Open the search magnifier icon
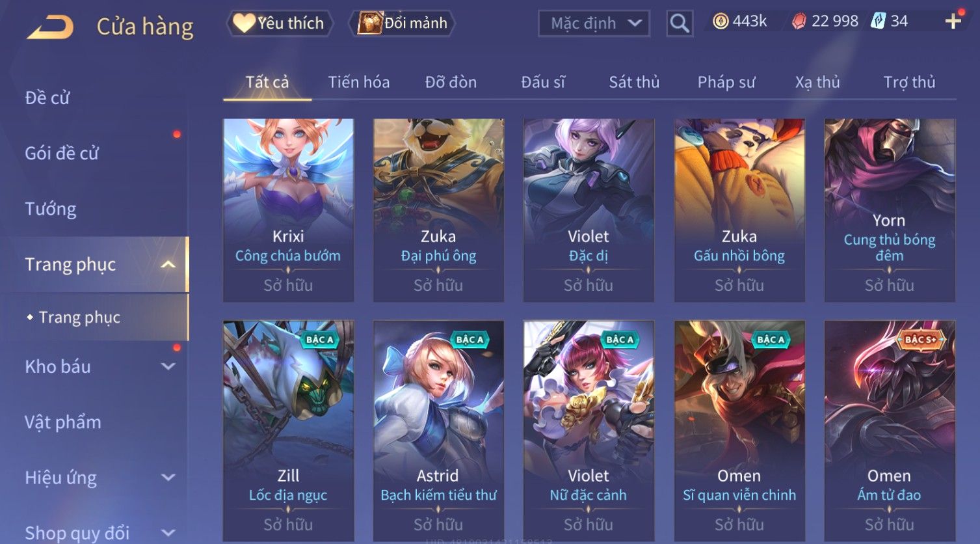 680,23
